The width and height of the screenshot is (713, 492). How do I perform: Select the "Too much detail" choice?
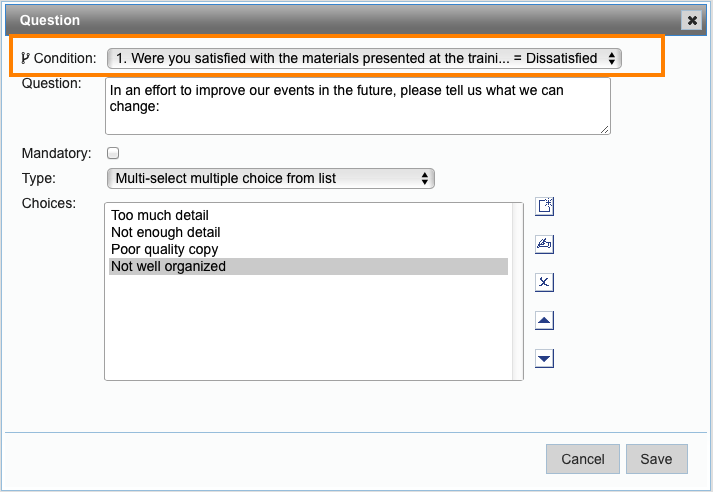(160, 215)
